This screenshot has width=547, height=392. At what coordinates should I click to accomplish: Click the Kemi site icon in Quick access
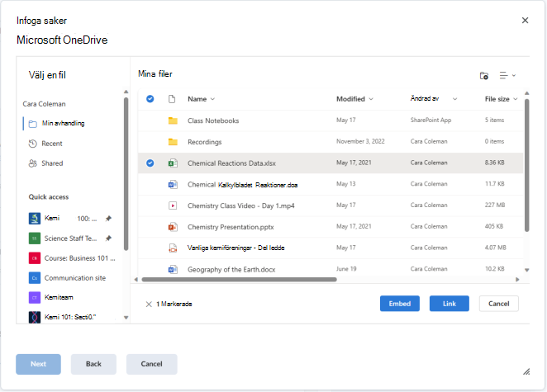point(35,219)
